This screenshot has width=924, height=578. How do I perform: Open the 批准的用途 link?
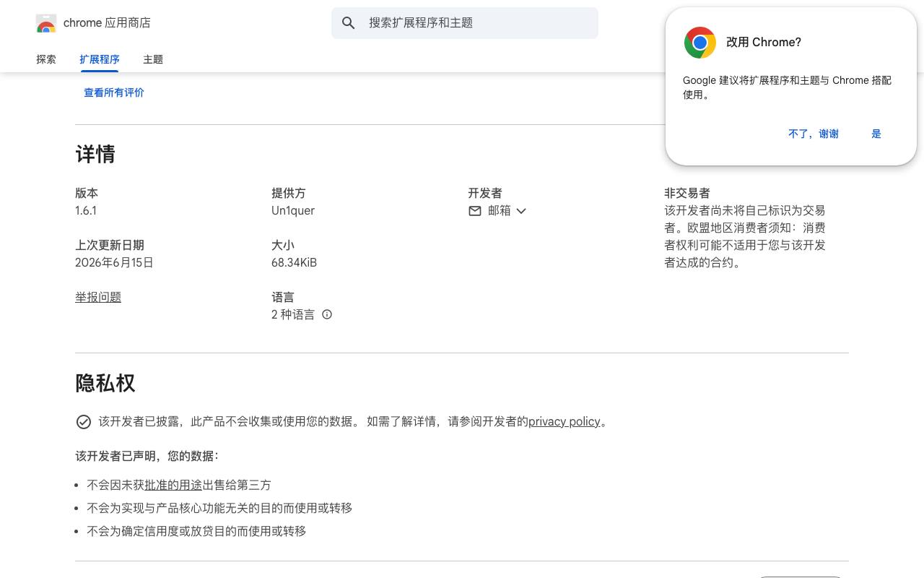coord(173,485)
